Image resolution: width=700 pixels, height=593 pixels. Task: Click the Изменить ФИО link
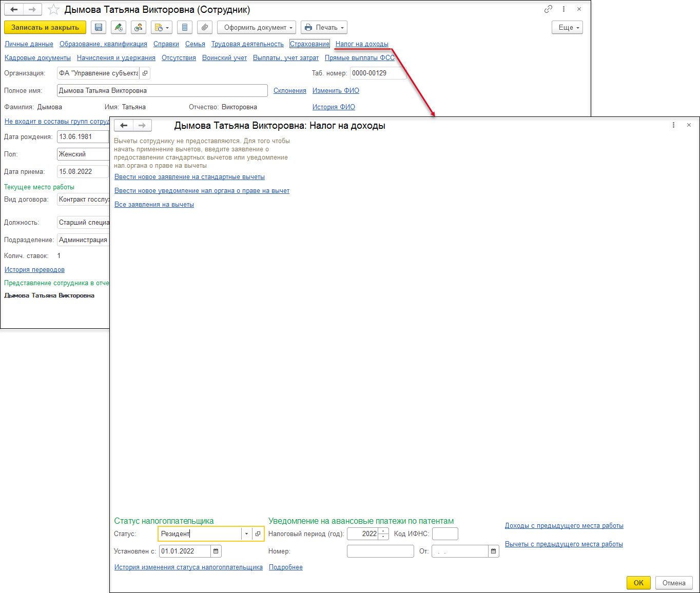click(x=336, y=91)
